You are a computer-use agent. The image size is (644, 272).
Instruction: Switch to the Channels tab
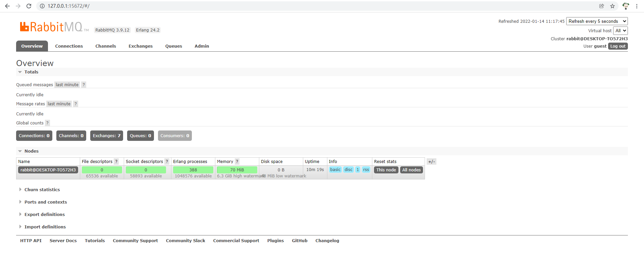106,46
